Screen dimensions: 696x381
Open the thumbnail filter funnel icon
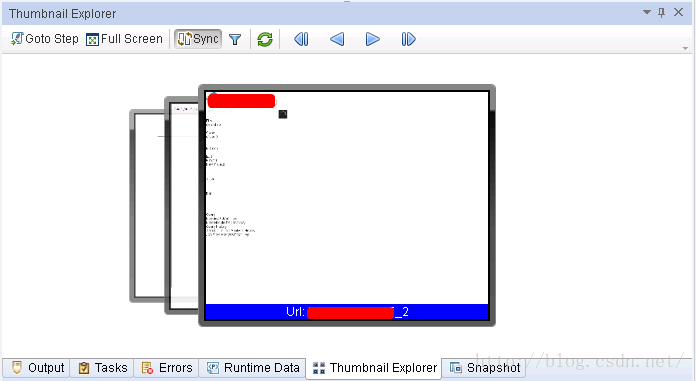pyautogui.click(x=235, y=40)
